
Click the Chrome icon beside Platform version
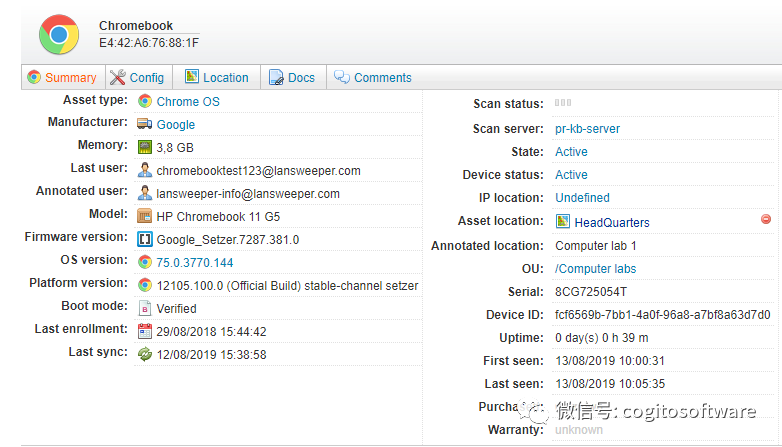[145, 285]
